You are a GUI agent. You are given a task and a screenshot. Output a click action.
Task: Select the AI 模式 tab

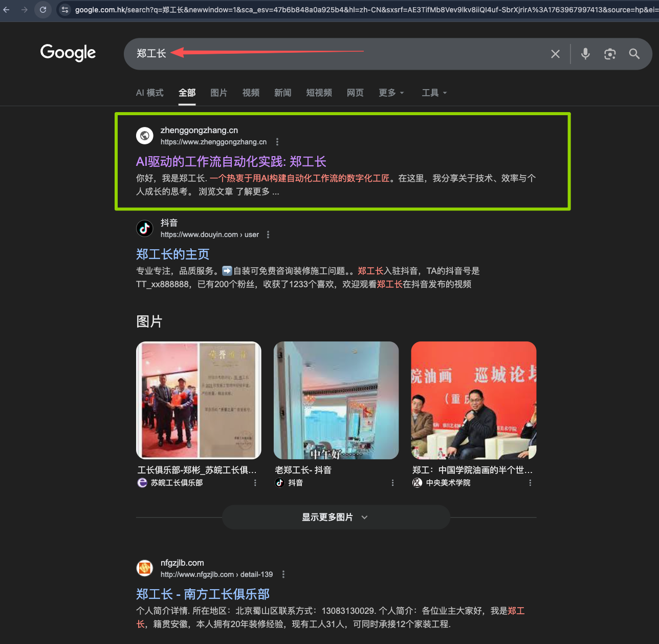click(149, 93)
